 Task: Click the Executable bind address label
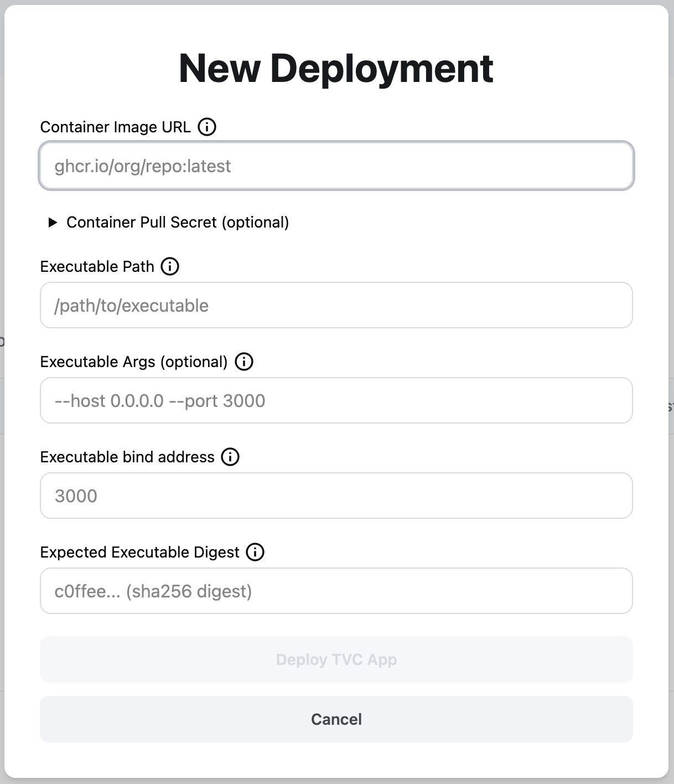[x=127, y=457]
